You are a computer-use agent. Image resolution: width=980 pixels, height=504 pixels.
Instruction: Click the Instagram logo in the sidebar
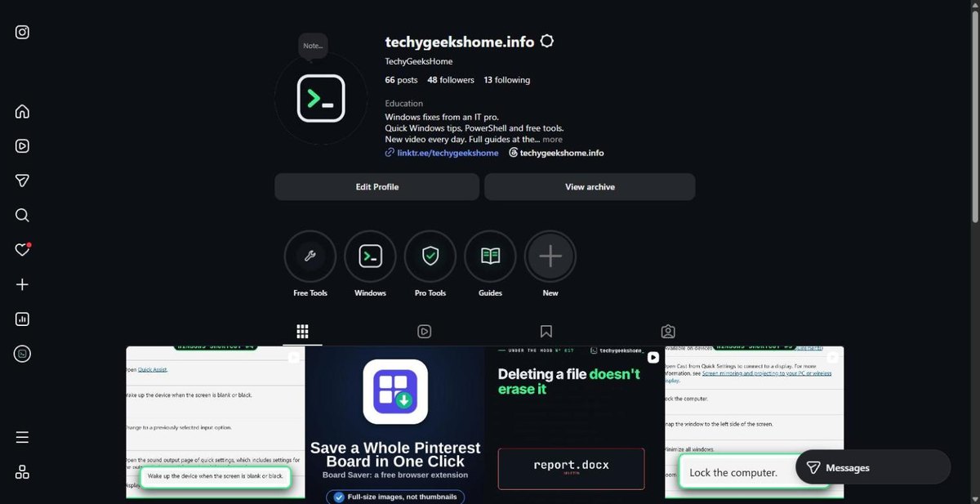[23, 33]
